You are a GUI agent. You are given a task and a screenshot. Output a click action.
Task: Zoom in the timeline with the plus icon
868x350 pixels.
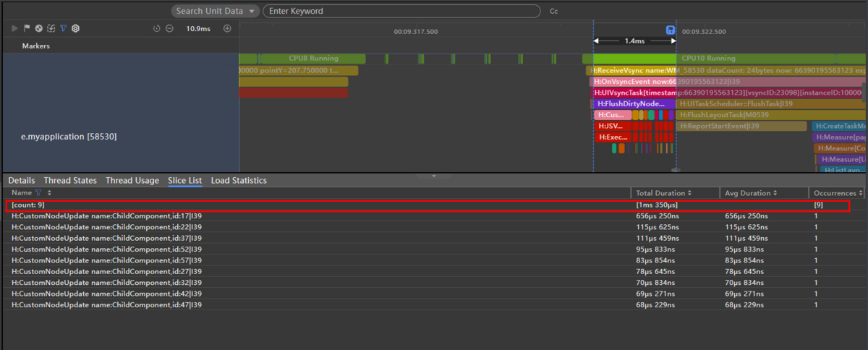click(x=227, y=28)
